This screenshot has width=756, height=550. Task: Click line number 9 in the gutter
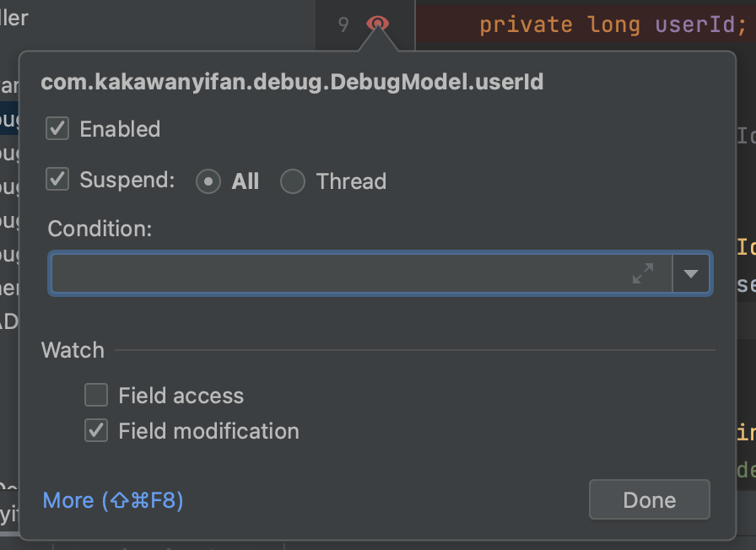(343, 25)
